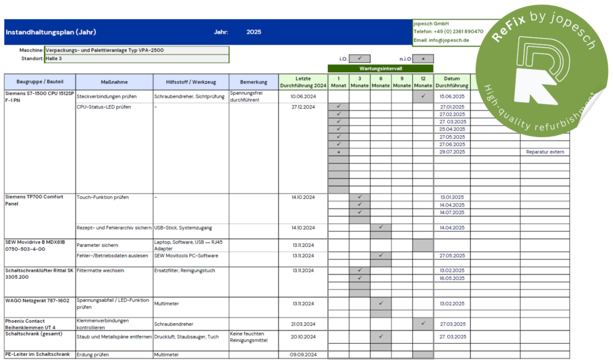
Task: Select the 'Baugruppe / Bauteil' column header
Action: tap(40, 82)
